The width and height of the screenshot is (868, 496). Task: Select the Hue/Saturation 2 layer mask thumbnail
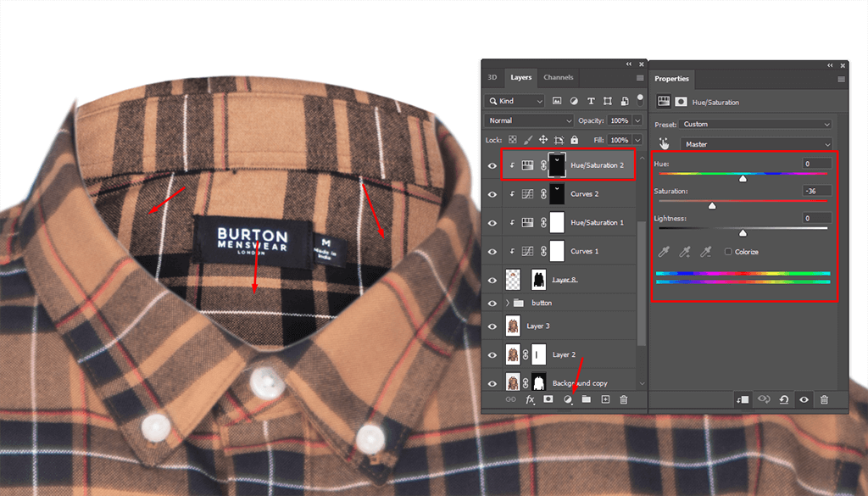click(557, 165)
